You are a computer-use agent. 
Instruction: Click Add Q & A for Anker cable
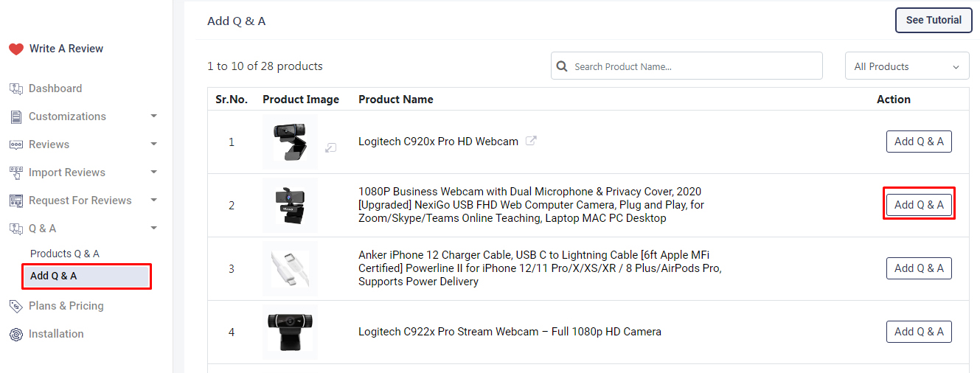point(919,268)
